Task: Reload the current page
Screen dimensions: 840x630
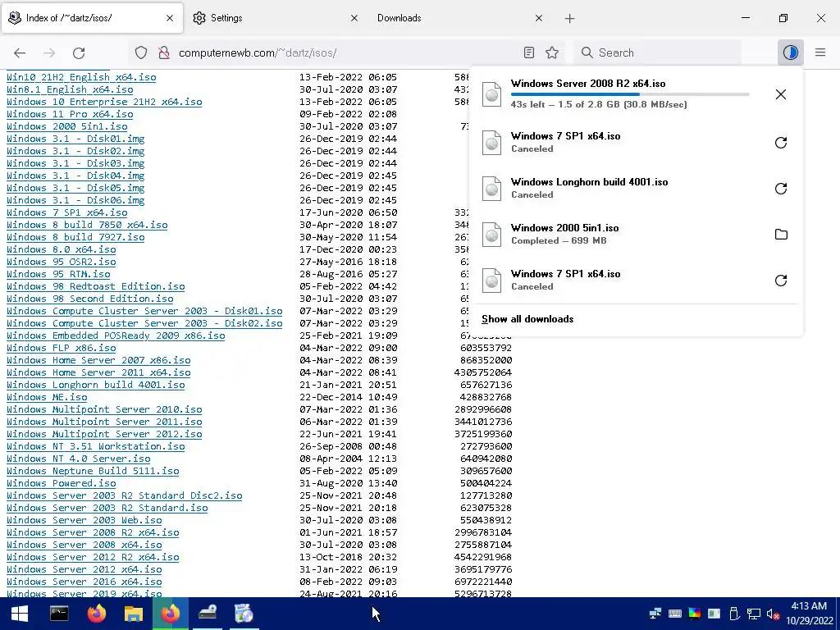Action: (79, 52)
